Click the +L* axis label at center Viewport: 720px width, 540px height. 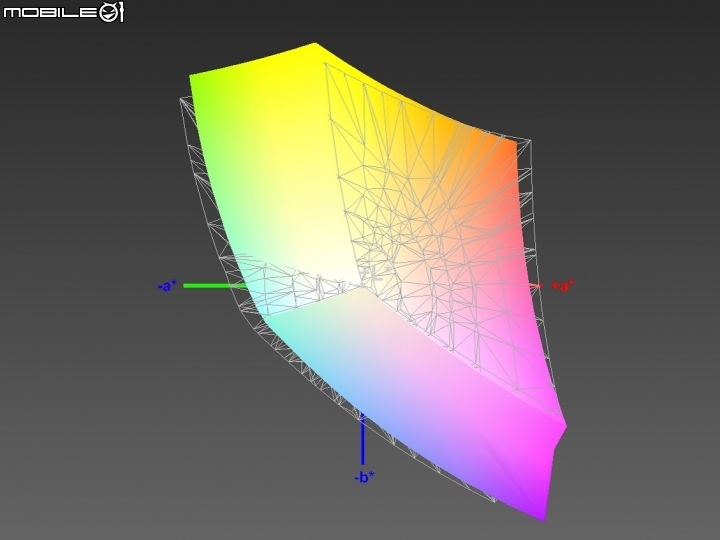(376, 273)
